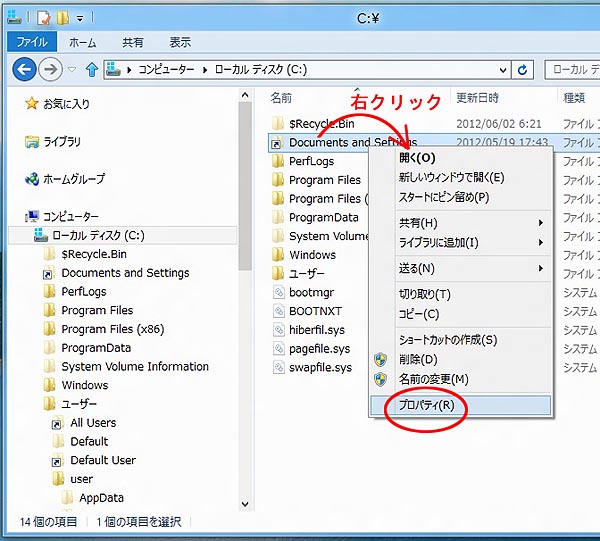
Task: Switch to the 表示 ribbon tab
Action: point(180,43)
